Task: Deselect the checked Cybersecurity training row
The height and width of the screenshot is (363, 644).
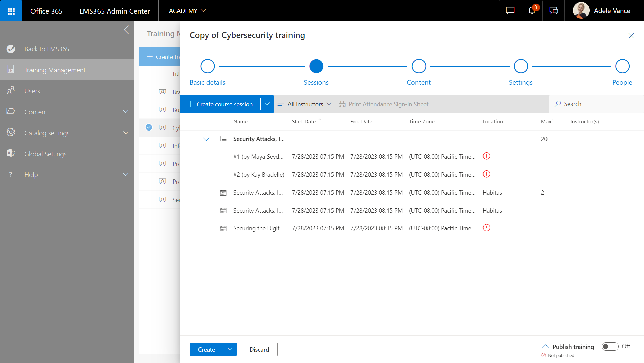Action: pyautogui.click(x=149, y=127)
